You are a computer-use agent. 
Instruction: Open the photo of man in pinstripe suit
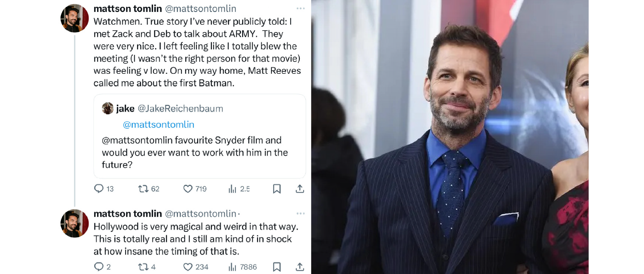450,137
